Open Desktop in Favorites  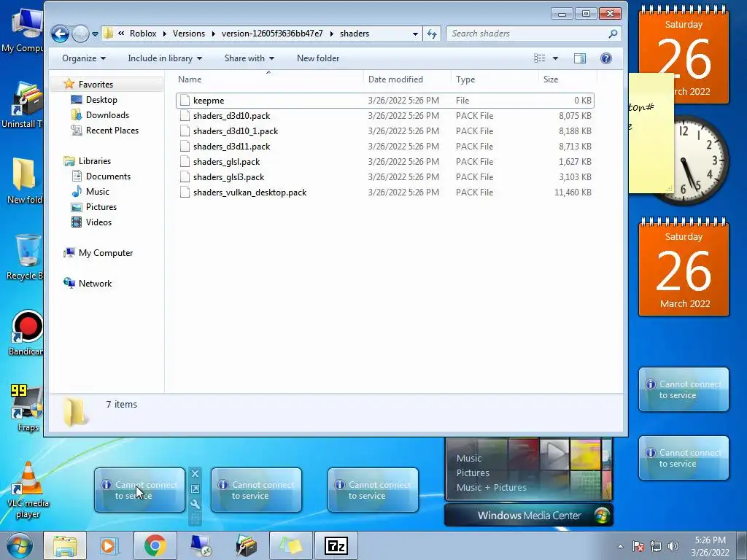94,99
